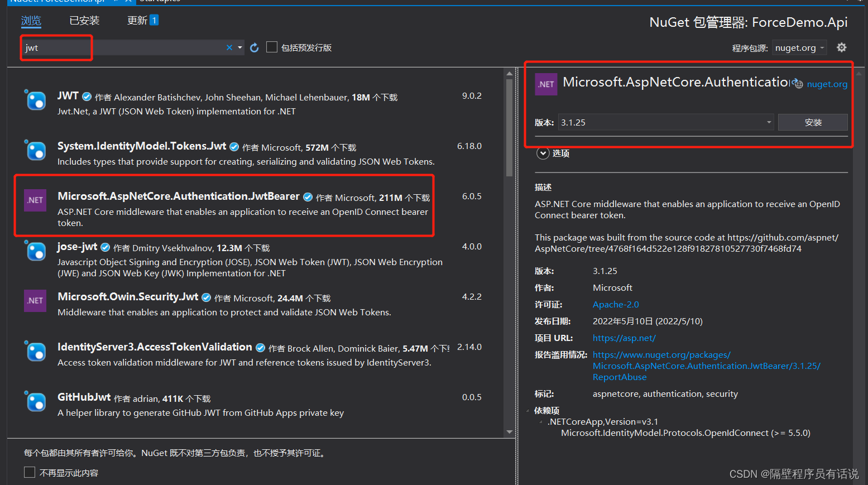Image resolution: width=868 pixels, height=485 pixels.
Task: Click package list scroll down arrow
Action: (x=509, y=432)
